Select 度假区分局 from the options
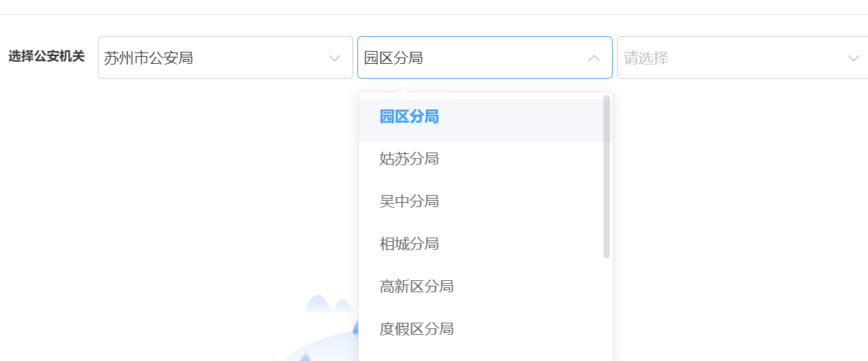The width and height of the screenshot is (868, 361). tap(416, 329)
